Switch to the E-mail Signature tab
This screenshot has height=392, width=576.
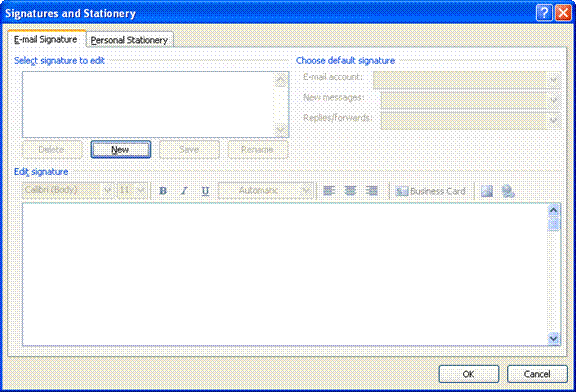(x=46, y=39)
